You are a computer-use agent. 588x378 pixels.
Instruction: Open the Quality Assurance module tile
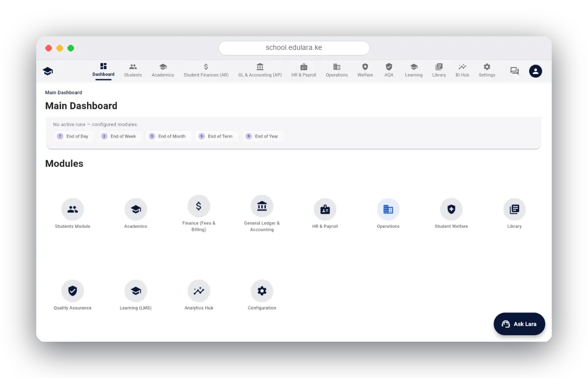[72, 295]
